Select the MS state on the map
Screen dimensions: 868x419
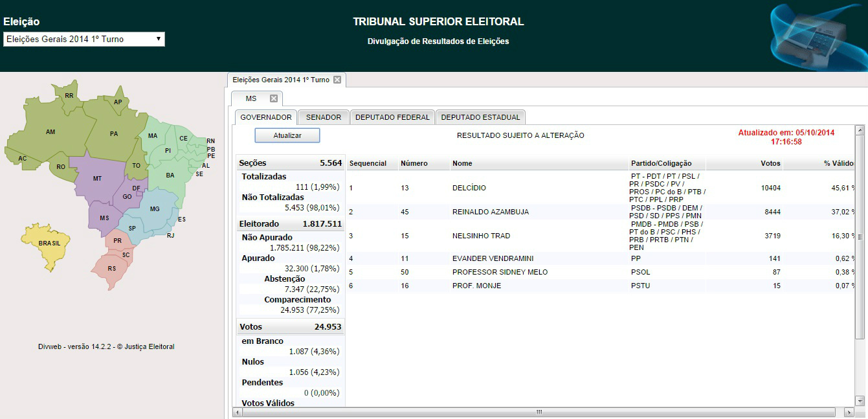[x=104, y=218]
